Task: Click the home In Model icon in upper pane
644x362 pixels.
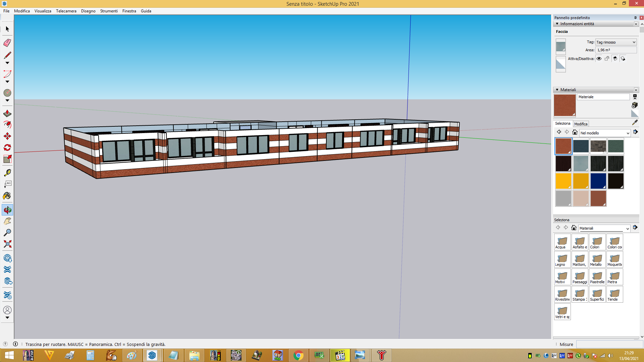Action: (x=575, y=132)
